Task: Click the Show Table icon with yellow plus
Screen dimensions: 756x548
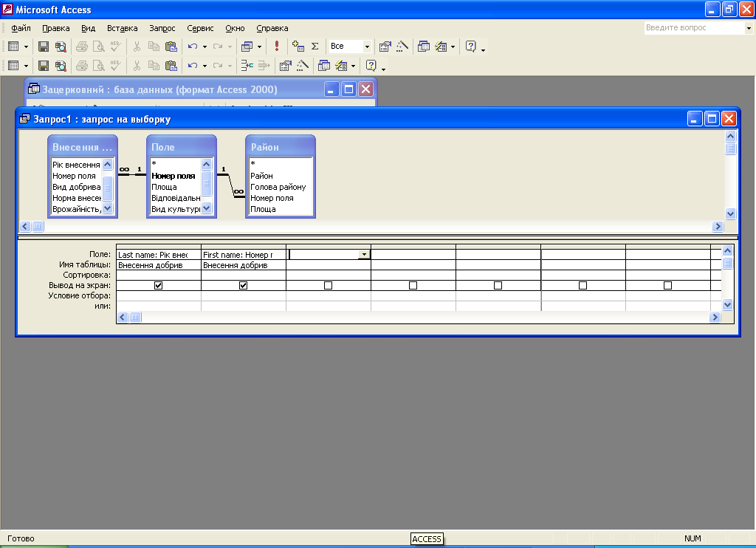Action: tap(298, 47)
